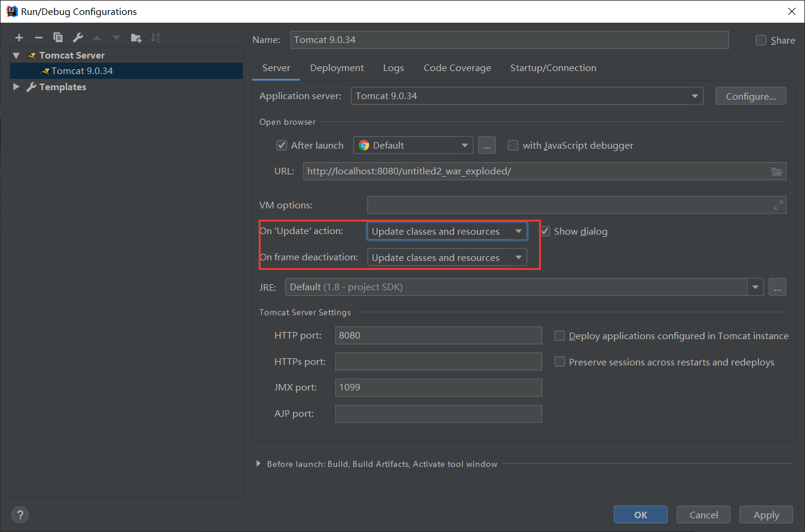Switch to the Deployment tab
This screenshot has height=532, width=805.
point(337,68)
